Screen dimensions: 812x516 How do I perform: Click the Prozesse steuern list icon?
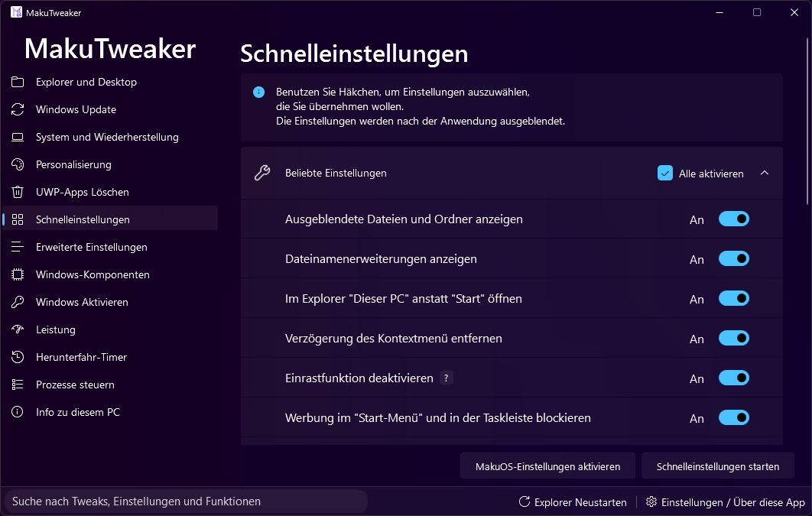coord(18,385)
